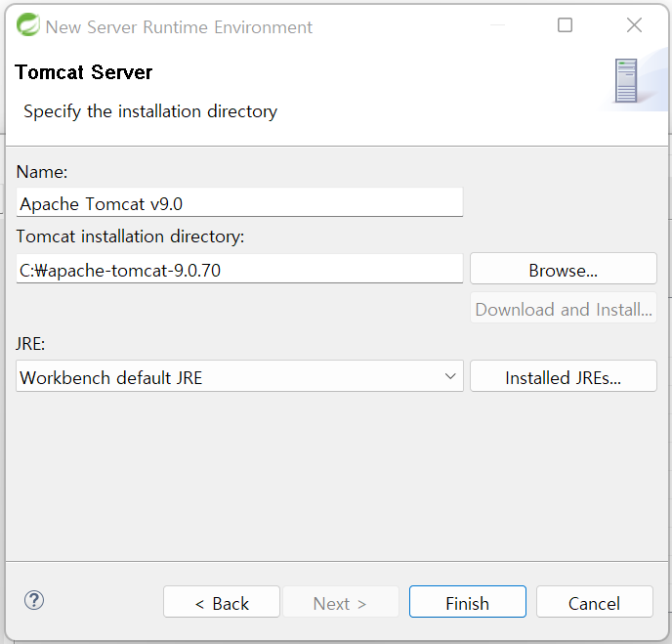Click the 'Tomcat Server' heading
This screenshot has height=644, width=672.
(84, 72)
